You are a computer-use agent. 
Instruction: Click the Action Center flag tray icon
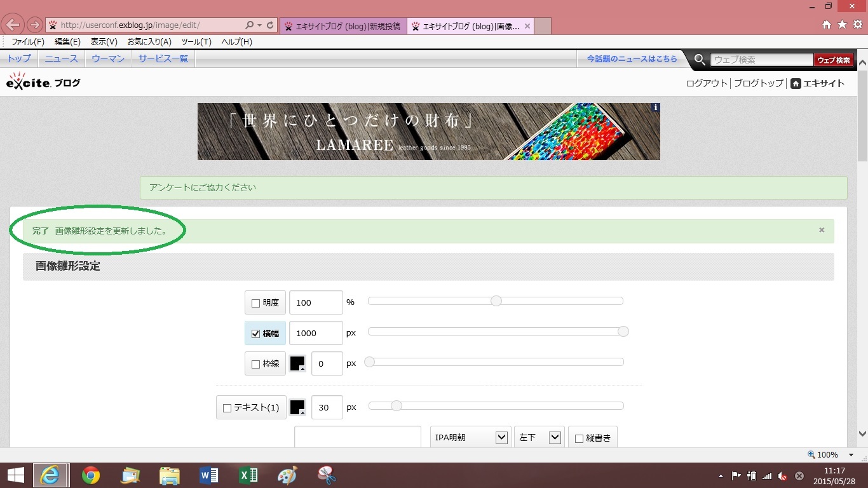tap(736, 475)
